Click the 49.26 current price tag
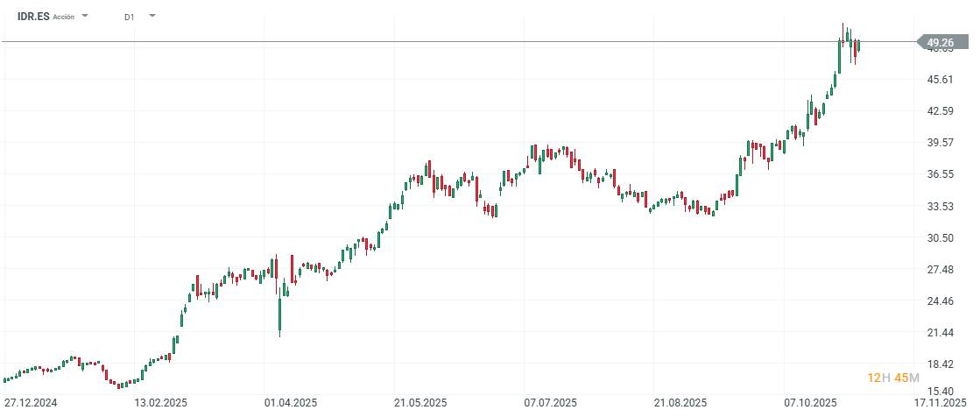980x417 pixels. [x=941, y=42]
